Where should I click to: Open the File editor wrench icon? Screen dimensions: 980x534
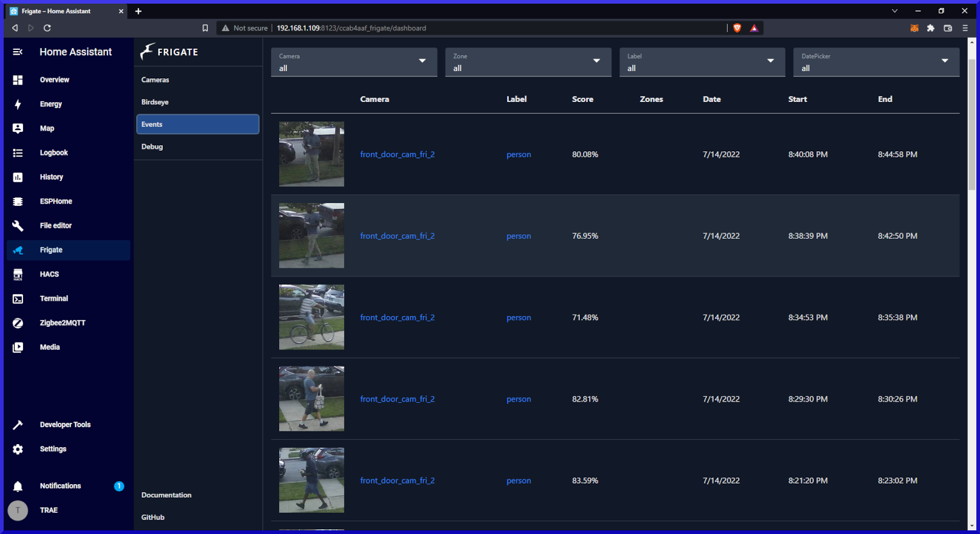click(x=18, y=226)
